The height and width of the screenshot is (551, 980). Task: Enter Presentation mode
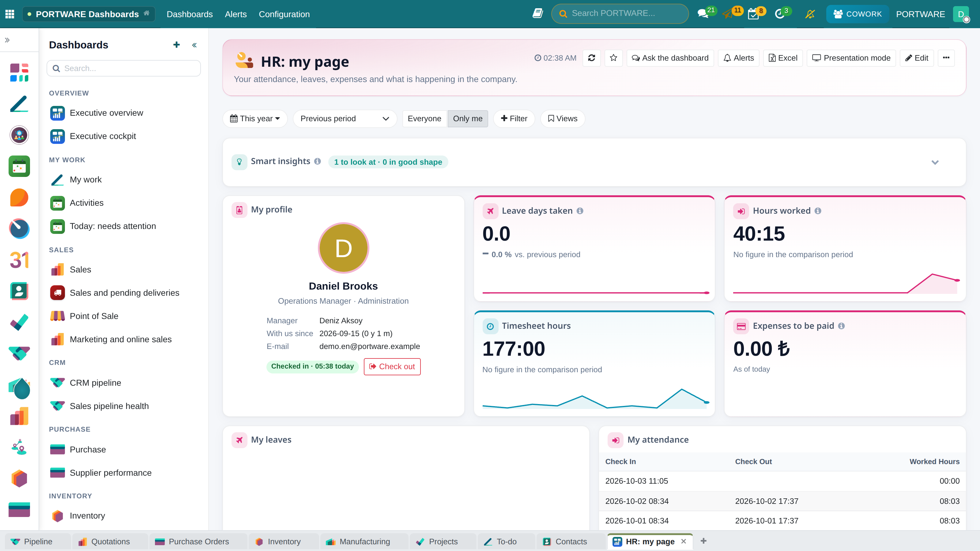(851, 58)
